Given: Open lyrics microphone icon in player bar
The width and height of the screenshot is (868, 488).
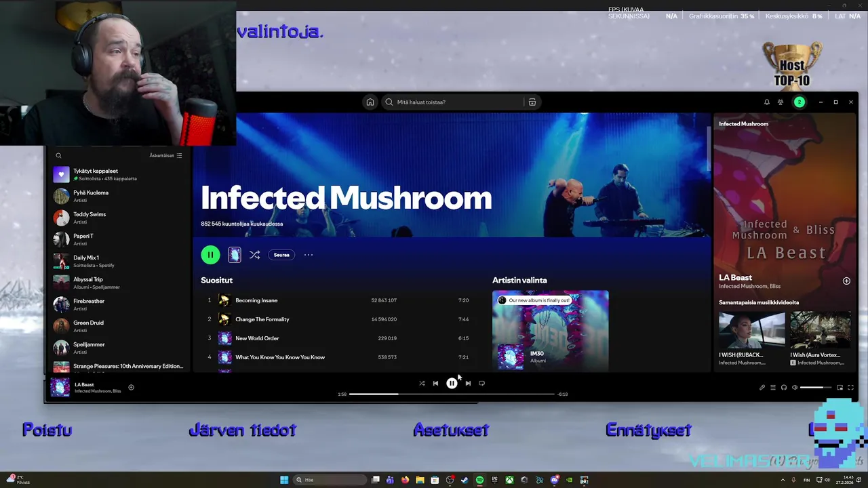Looking at the screenshot, I should click(x=762, y=388).
